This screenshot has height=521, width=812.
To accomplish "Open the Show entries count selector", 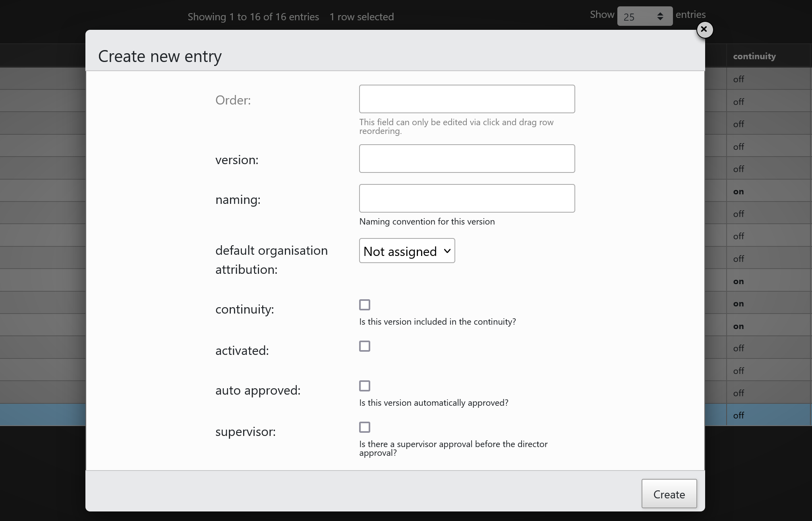I will coord(644,16).
